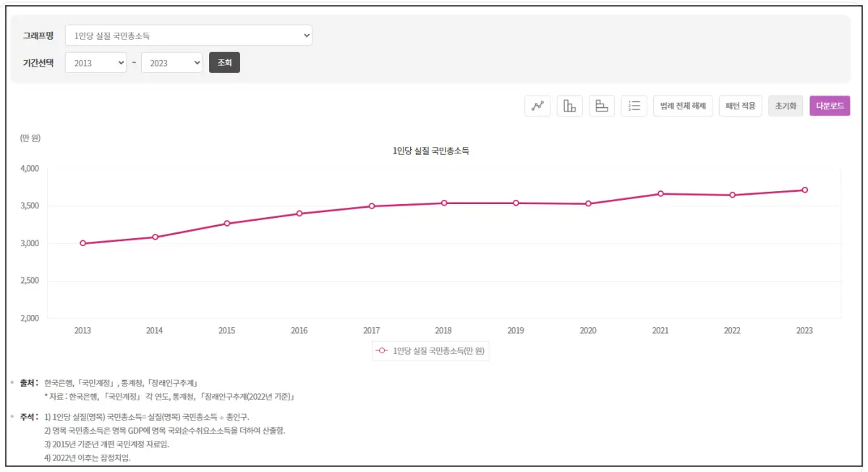Open the data table list view icon

634,106
